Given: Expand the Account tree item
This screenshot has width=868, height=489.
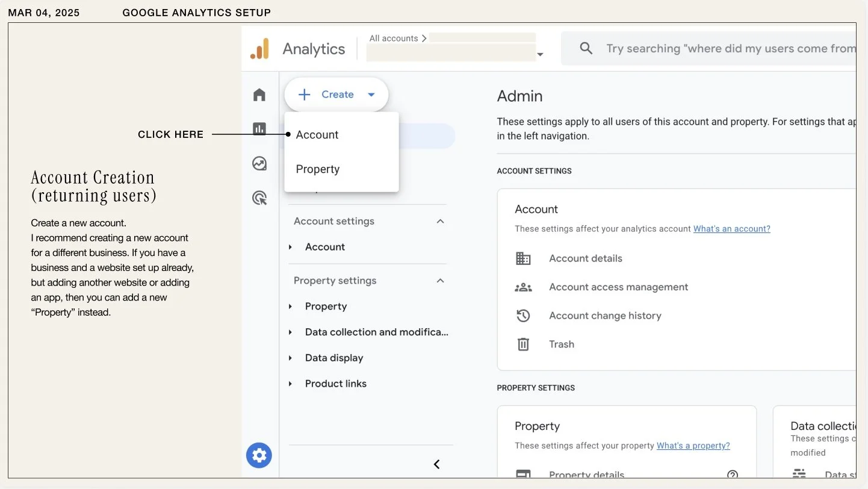Looking at the screenshot, I should pyautogui.click(x=291, y=247).
